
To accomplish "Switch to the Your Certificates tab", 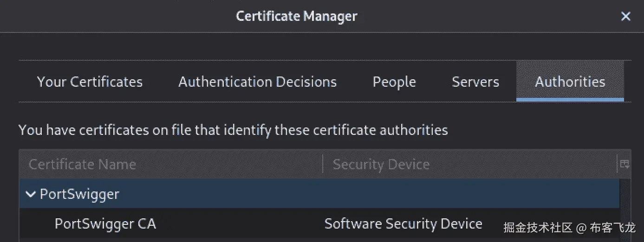I will 90,82.
